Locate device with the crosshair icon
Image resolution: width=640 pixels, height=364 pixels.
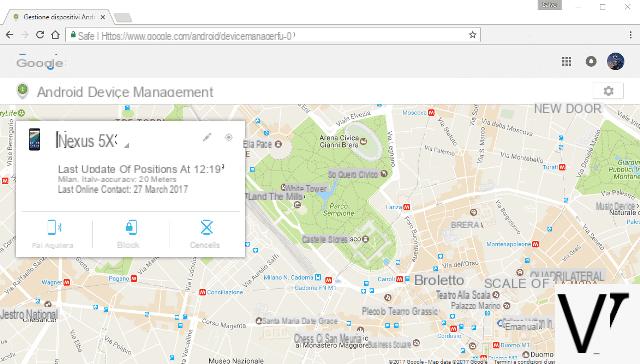pyautogui.click(x=229, y=137)
